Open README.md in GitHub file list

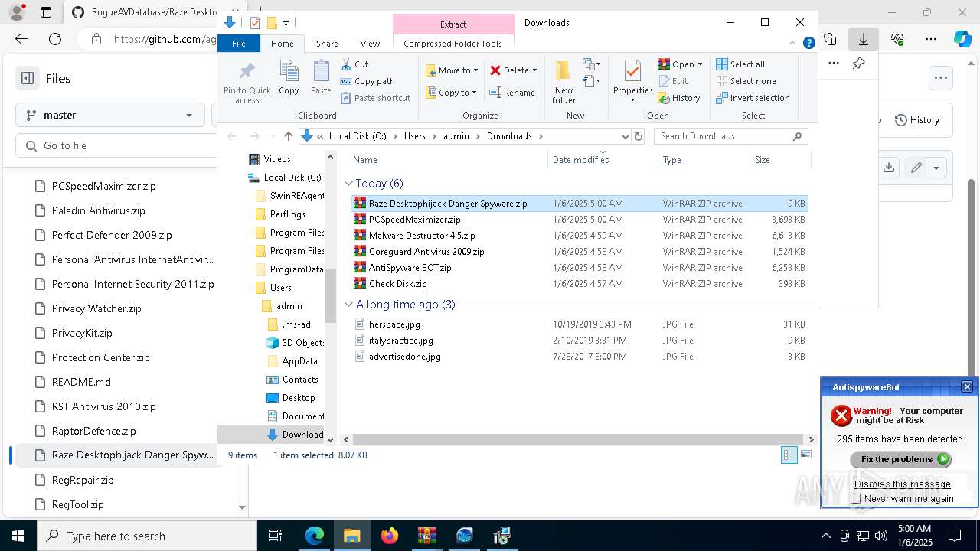81,382
